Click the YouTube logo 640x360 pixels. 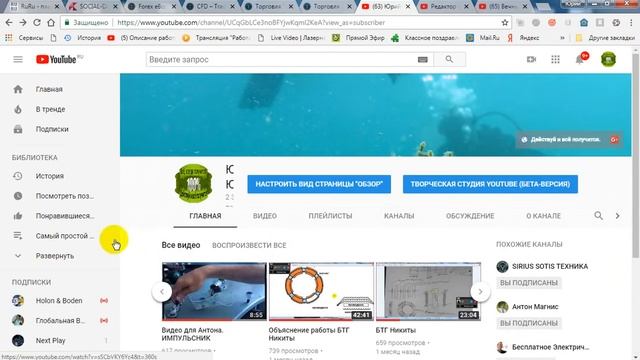point(56,60)
